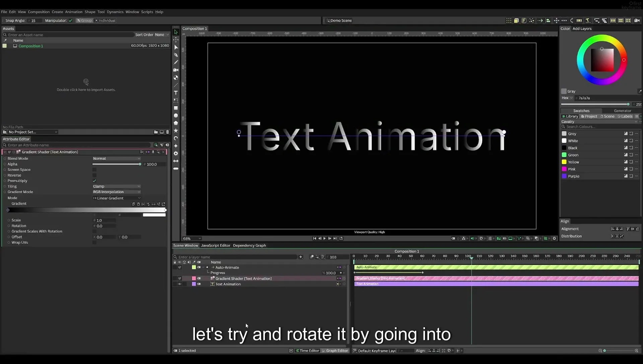
Task: Select the Star shape tool
Action: [x=176, y=130]
